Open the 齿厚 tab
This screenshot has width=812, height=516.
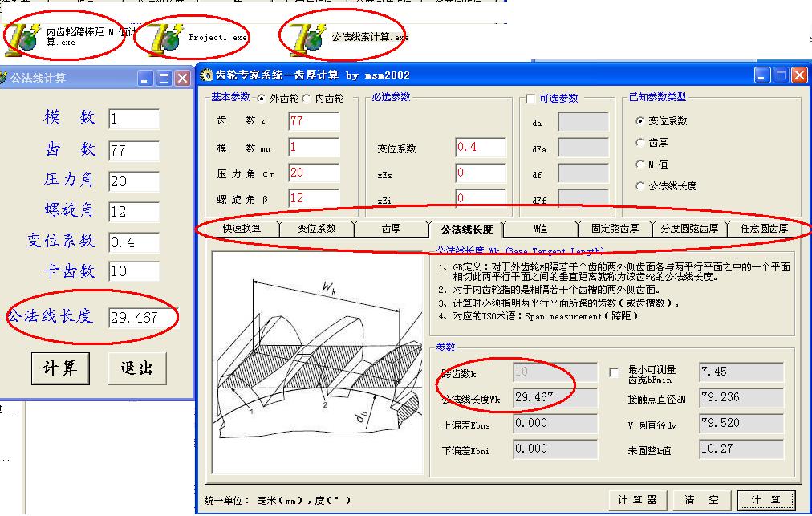click(x=391, y=229)
